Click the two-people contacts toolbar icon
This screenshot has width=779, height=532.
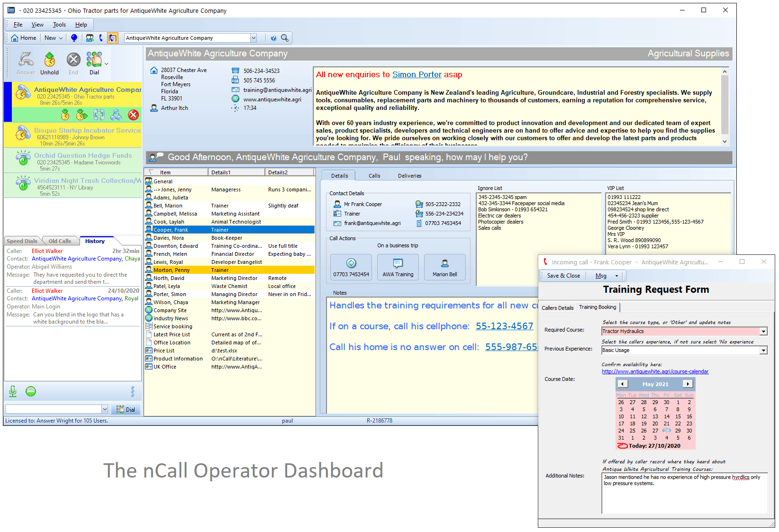90,38
